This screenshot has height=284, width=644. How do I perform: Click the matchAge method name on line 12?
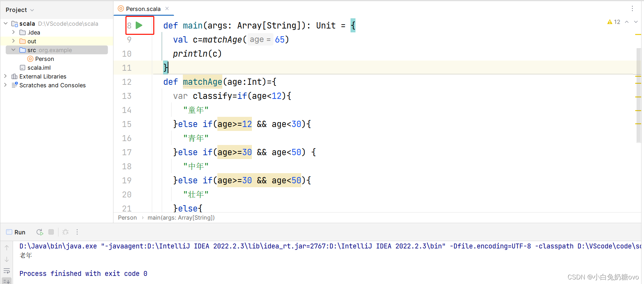coord(203,82)
